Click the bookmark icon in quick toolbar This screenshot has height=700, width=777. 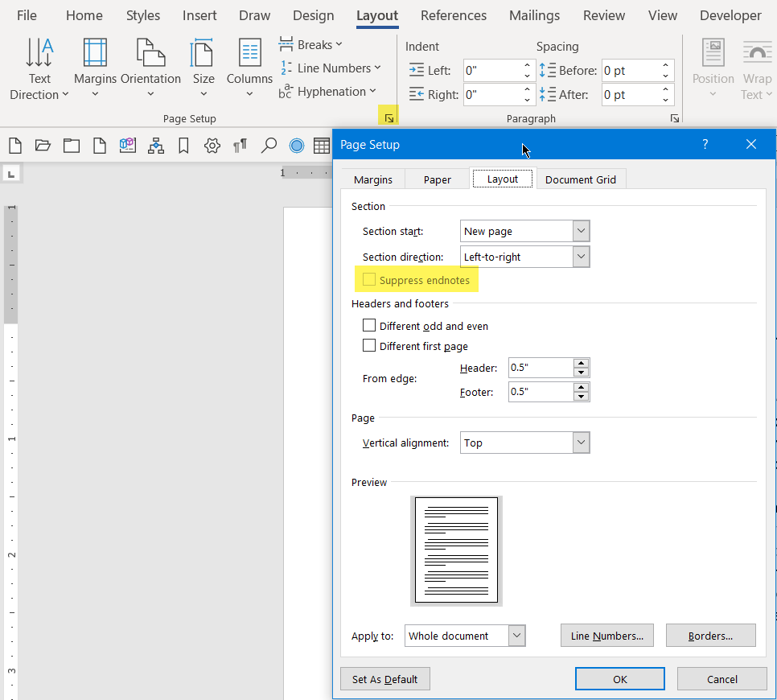(183, 146)
